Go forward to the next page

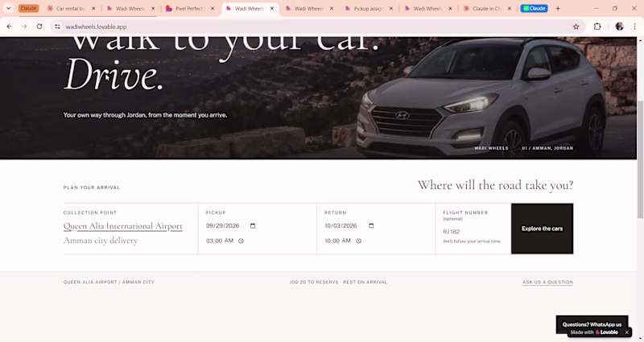pyautogui.click(x=24, y=27)
